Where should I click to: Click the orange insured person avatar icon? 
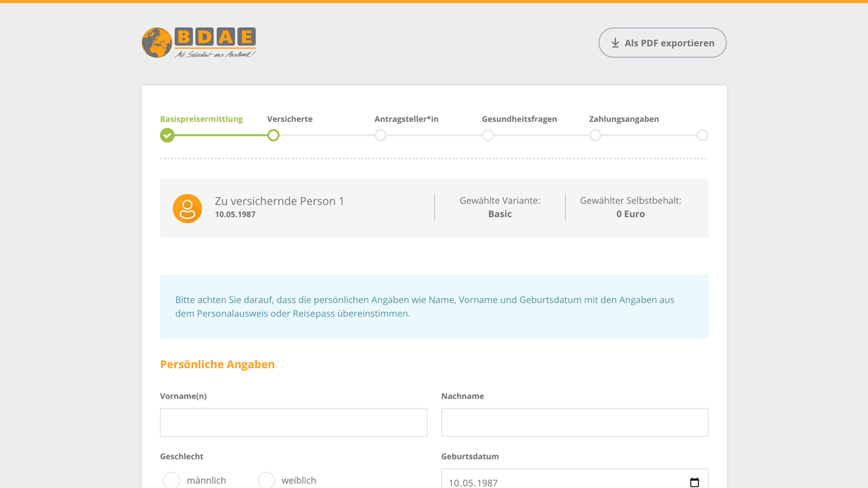[187, 209]
